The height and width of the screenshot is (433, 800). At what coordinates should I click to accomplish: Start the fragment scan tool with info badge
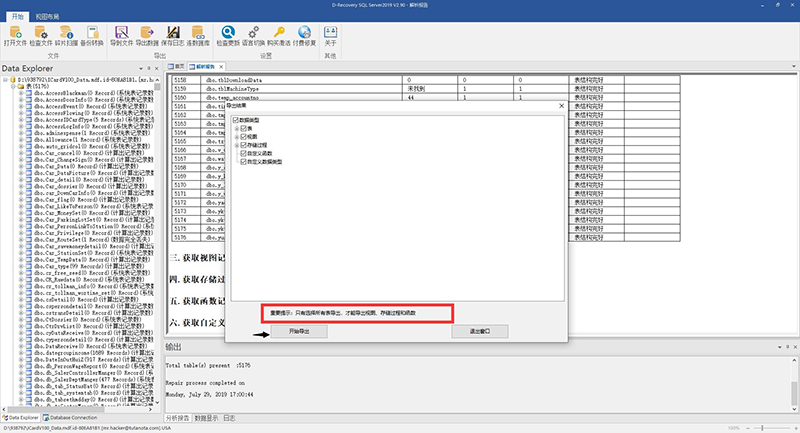66,36
